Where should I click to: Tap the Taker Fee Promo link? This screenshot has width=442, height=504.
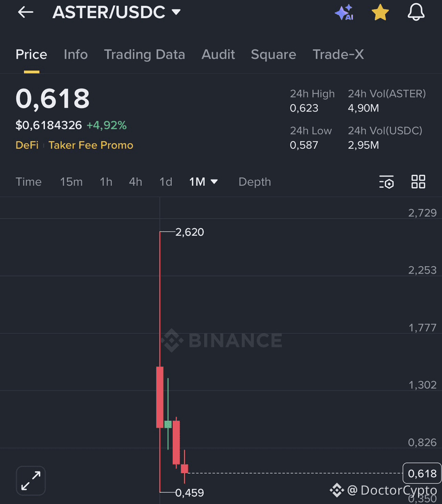pyautogui.click(x=91, y=145)
